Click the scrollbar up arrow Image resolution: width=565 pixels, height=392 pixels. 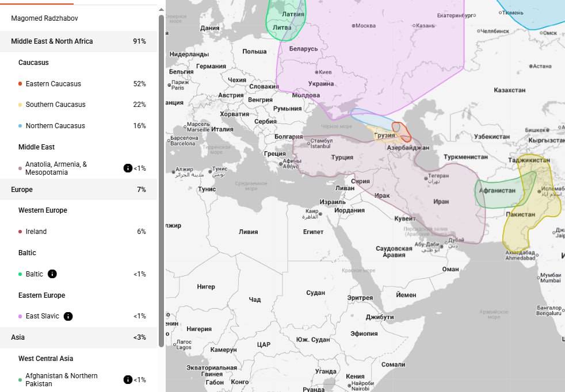coord(161,10)
